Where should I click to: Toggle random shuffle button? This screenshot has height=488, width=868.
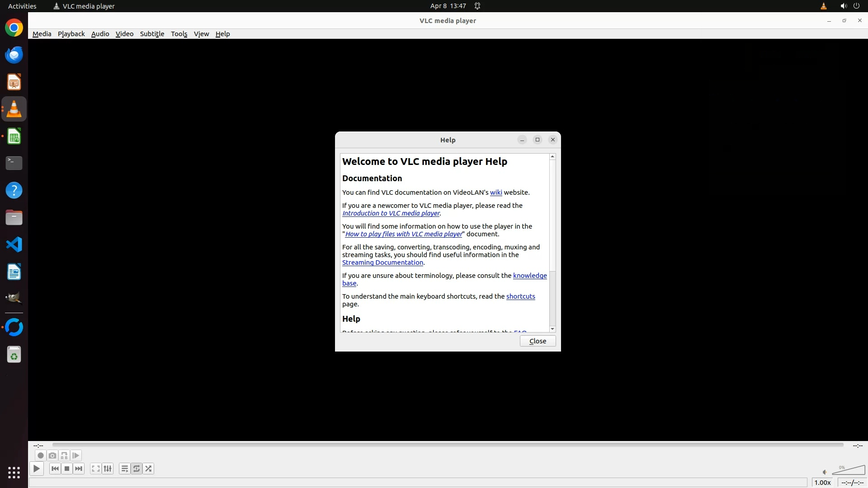(x=148, y=469)
